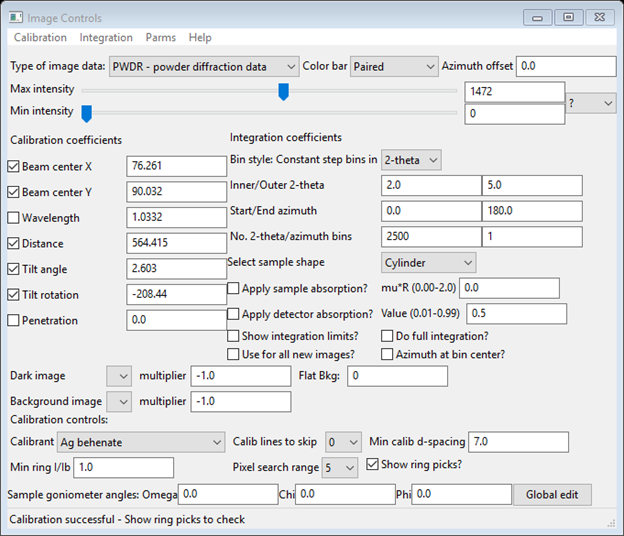This screenshot has height=536, width=624.
Task: Click the window resize grip icon
Action: [x=611, y=524]
